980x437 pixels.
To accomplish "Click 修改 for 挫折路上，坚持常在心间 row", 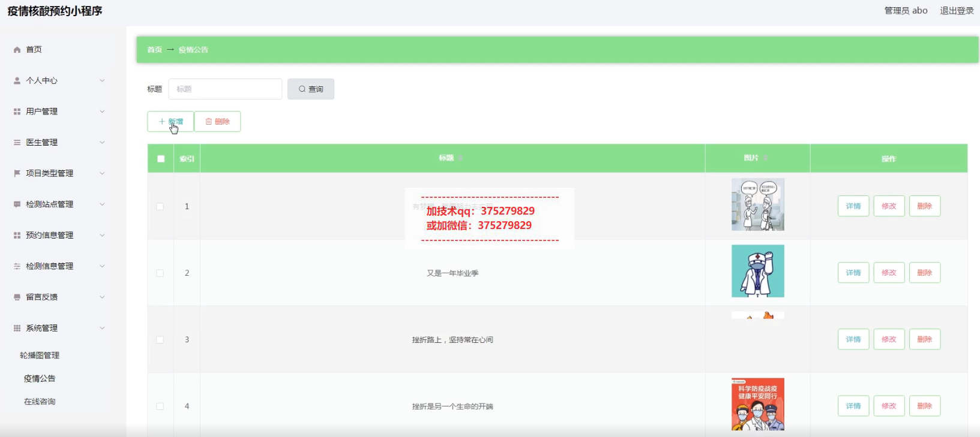I will click(889, 339).
